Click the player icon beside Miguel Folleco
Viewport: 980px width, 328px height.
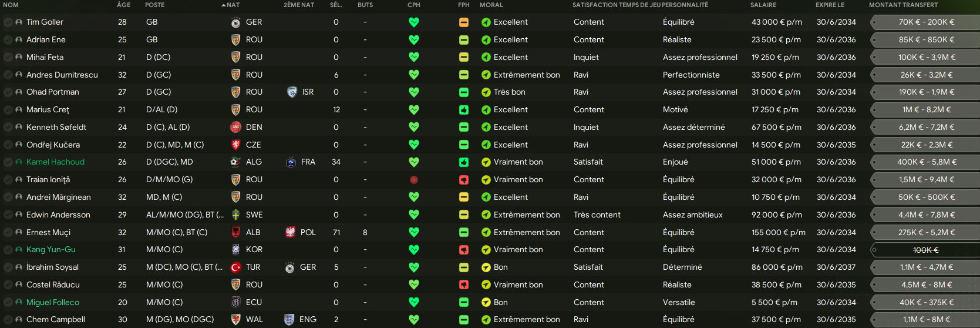click(19, 302)
